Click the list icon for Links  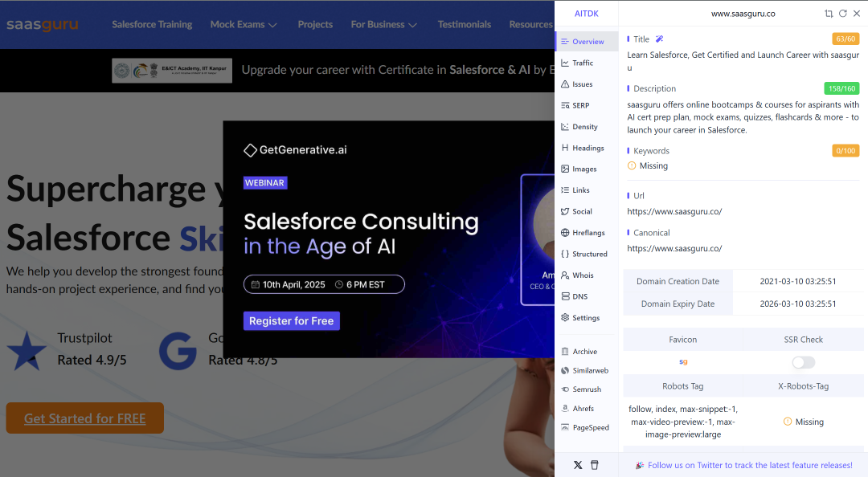[x=565, y=190]
